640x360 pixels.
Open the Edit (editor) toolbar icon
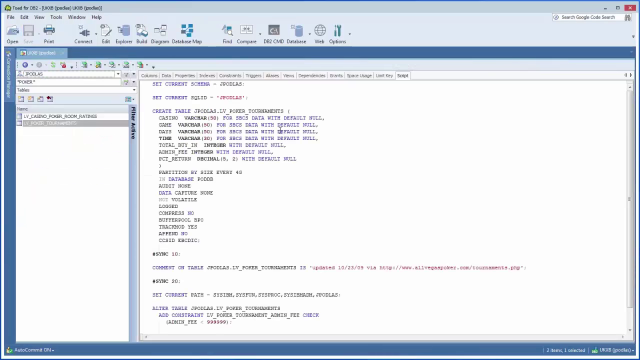coord(106,34)
